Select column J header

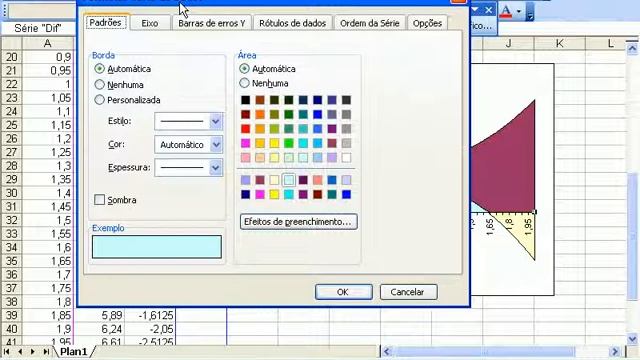coord(508,43)
